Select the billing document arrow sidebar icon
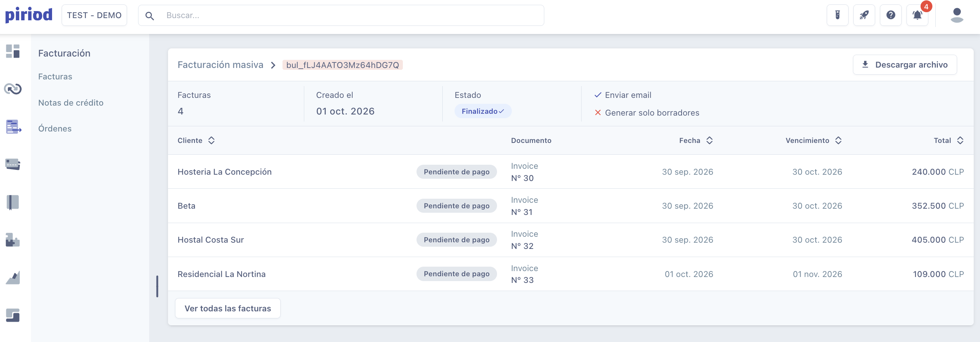 click(x=13, y=127)
